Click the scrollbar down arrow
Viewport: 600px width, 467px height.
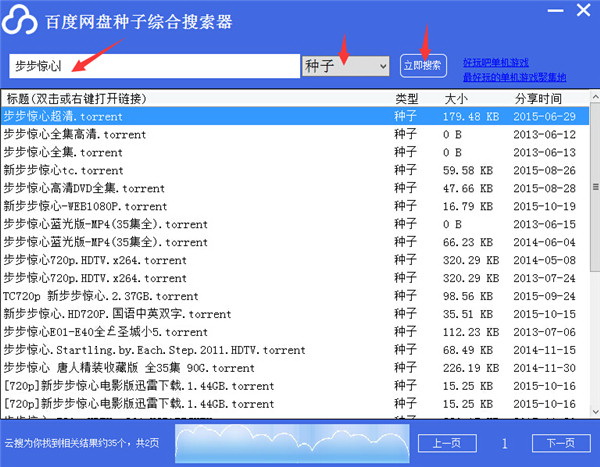(595, 412)
